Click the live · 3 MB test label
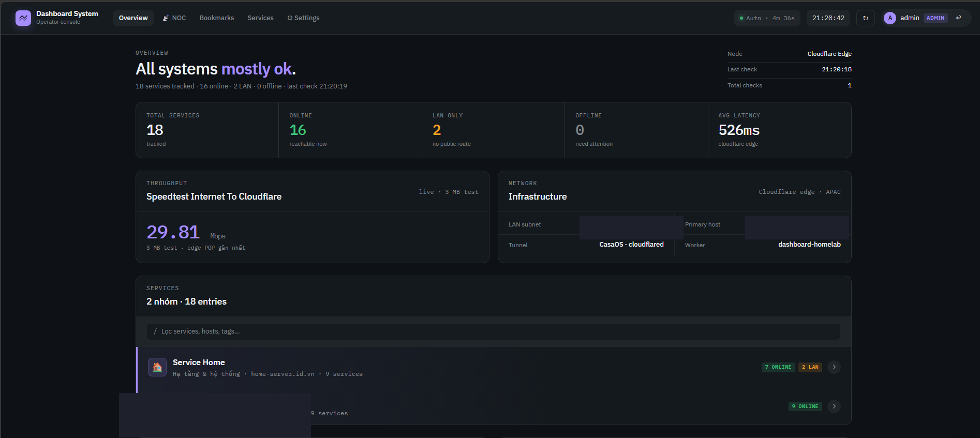Viewport: 980px width, 438px height. pos(449,192)
